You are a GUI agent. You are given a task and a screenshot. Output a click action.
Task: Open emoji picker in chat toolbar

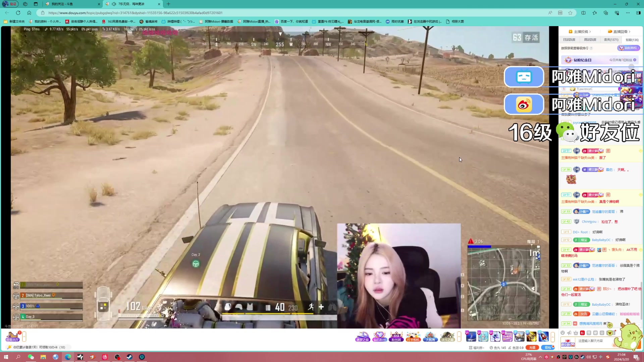(563, 333)
